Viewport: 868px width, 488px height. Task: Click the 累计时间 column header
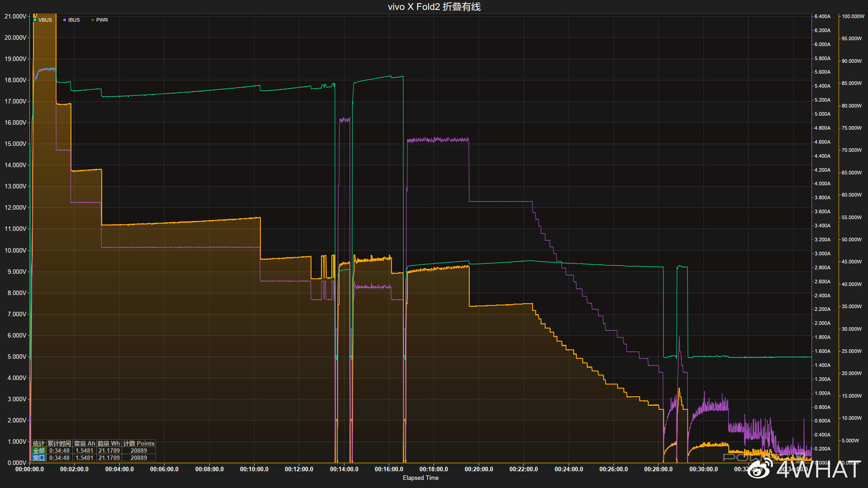(59, 443)
